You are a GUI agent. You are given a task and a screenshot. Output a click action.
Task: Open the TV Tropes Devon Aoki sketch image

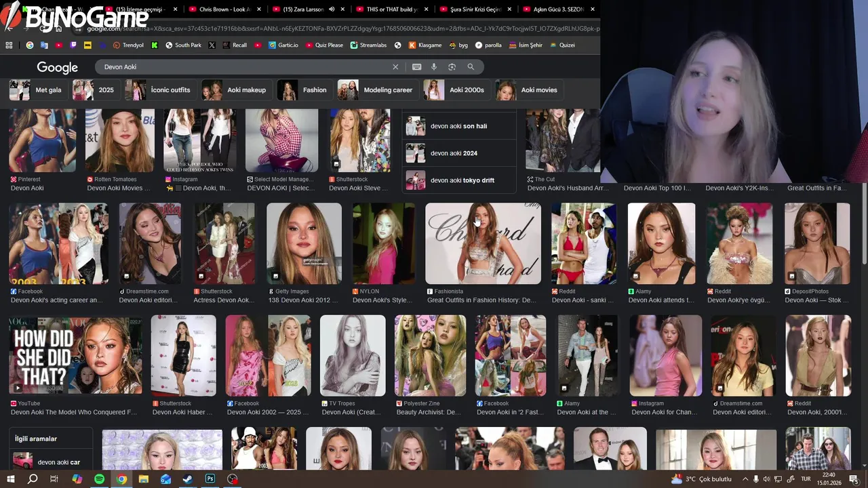point(353,355)
